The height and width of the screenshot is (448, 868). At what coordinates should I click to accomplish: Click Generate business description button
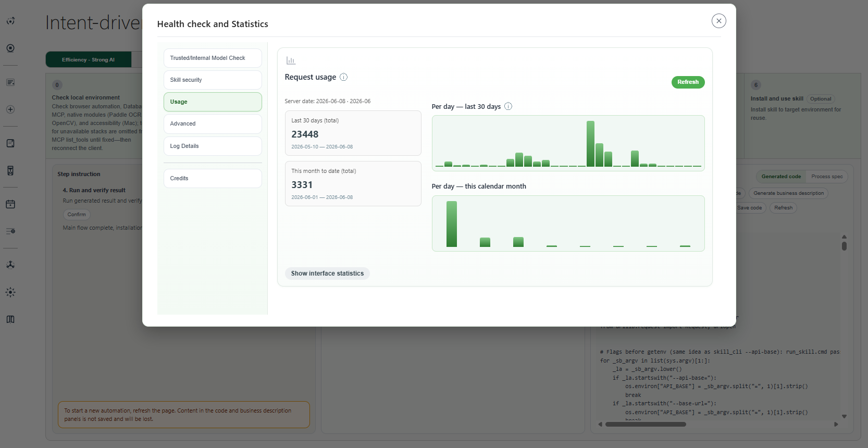point(788,193)
